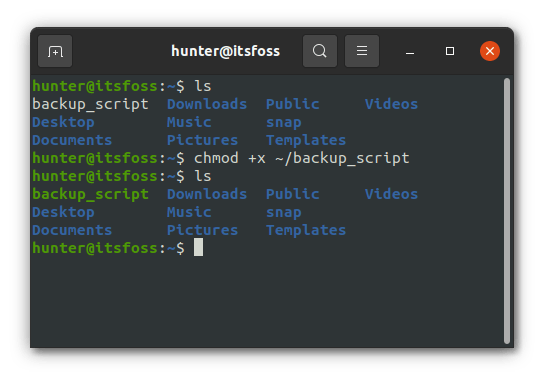Open the terminal search tool
548x385 pixels.
coord(320,51)
